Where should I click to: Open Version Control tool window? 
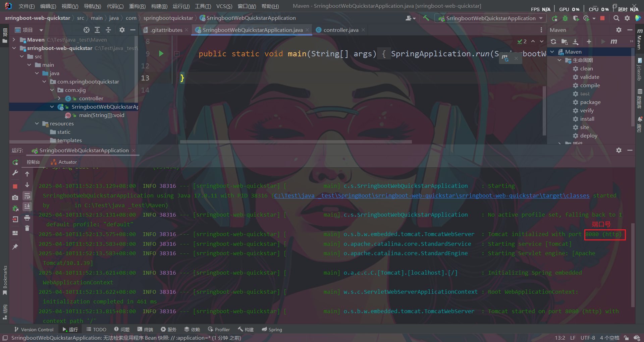point(34,330)
